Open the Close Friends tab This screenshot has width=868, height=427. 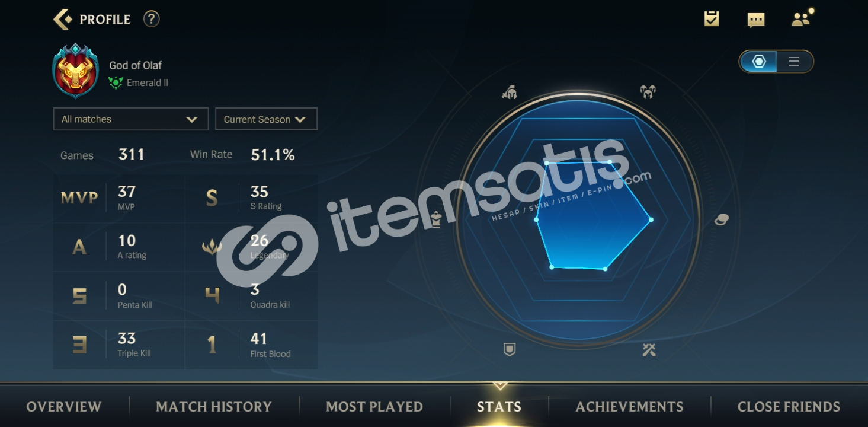(789, 407)
